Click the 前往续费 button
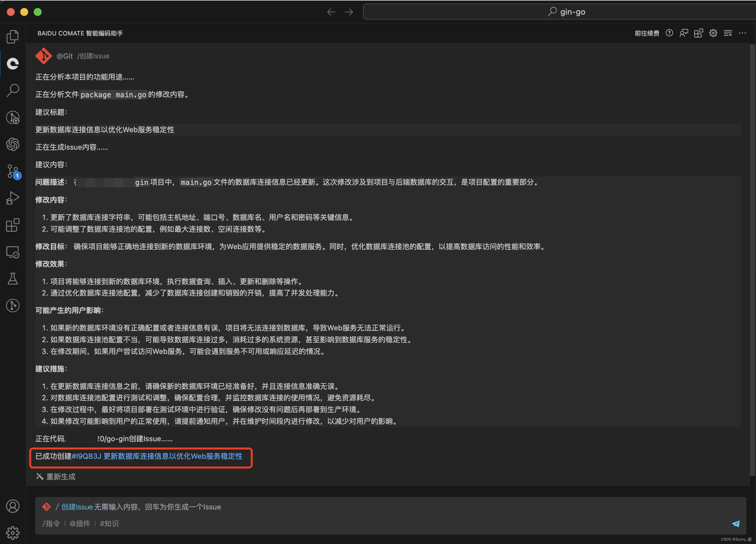 647,33
